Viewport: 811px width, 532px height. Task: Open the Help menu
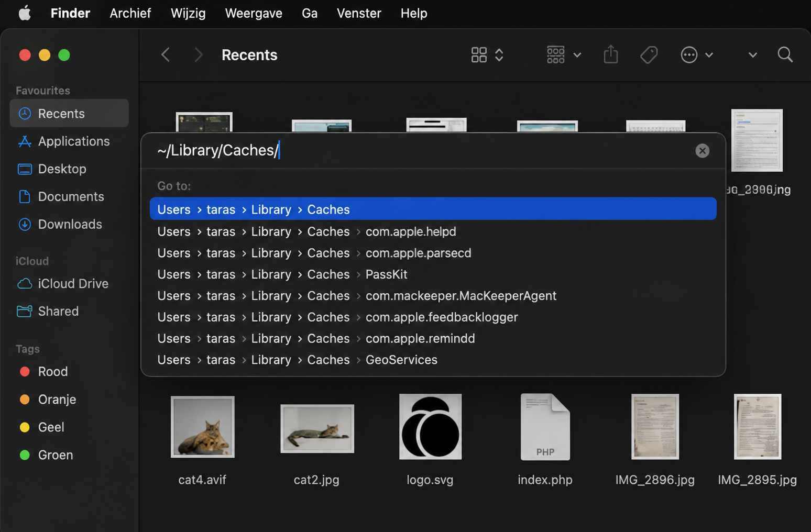coord(414,13)
